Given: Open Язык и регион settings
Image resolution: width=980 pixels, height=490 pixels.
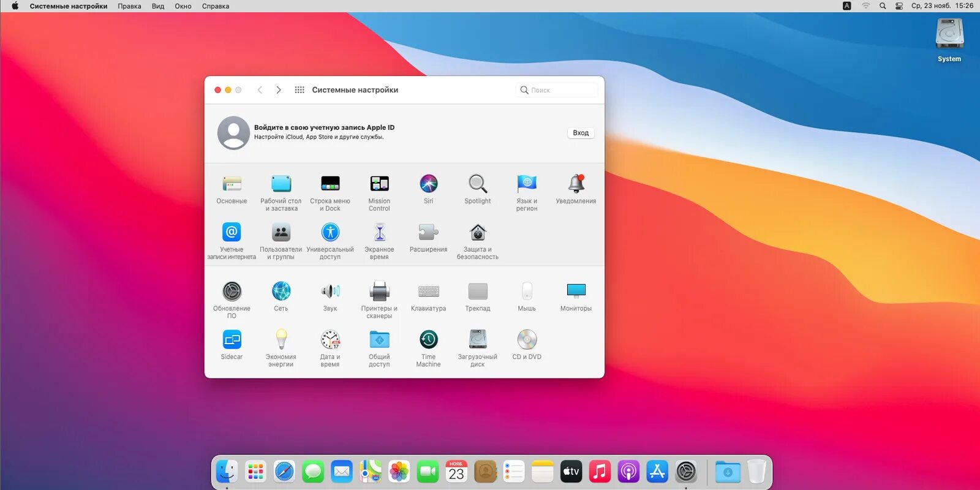Looking at the screenshot, I should tap(527, 192).
